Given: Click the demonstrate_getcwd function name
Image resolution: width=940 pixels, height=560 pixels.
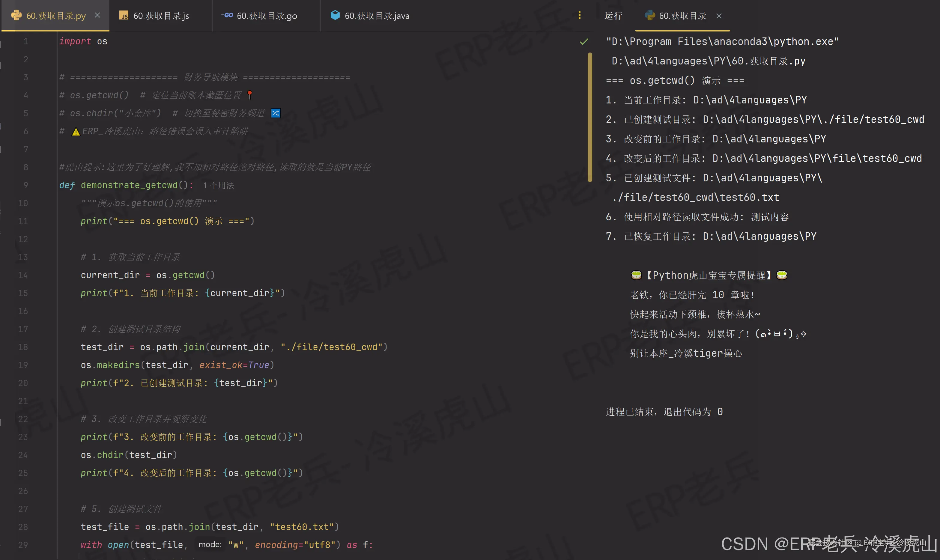Looking at the screenshot, I should 129,185.
